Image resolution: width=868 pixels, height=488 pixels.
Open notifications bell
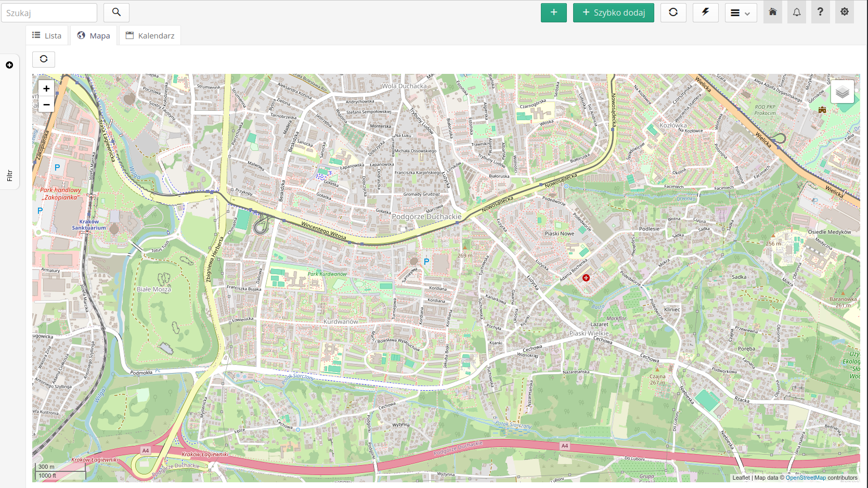(x=797, y=12)
